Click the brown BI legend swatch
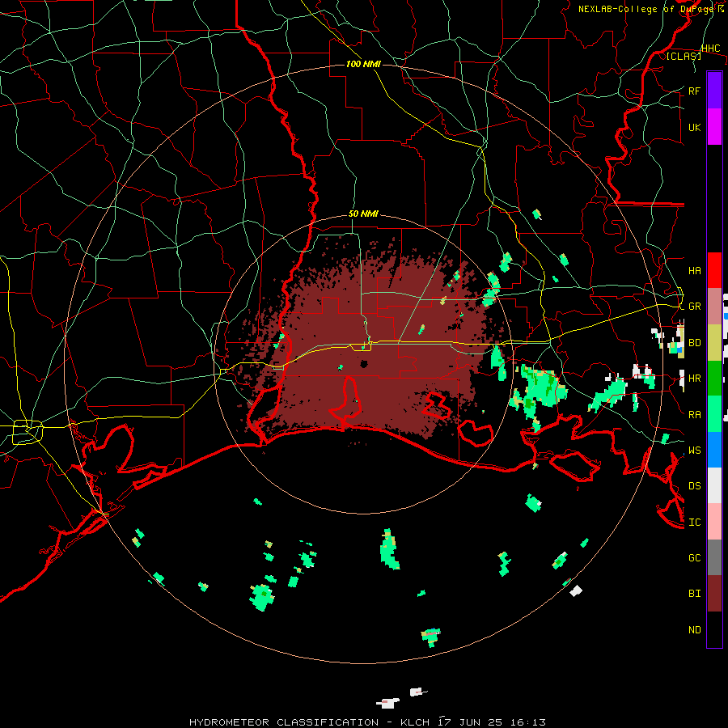728x728 pixels. point(714,594)
